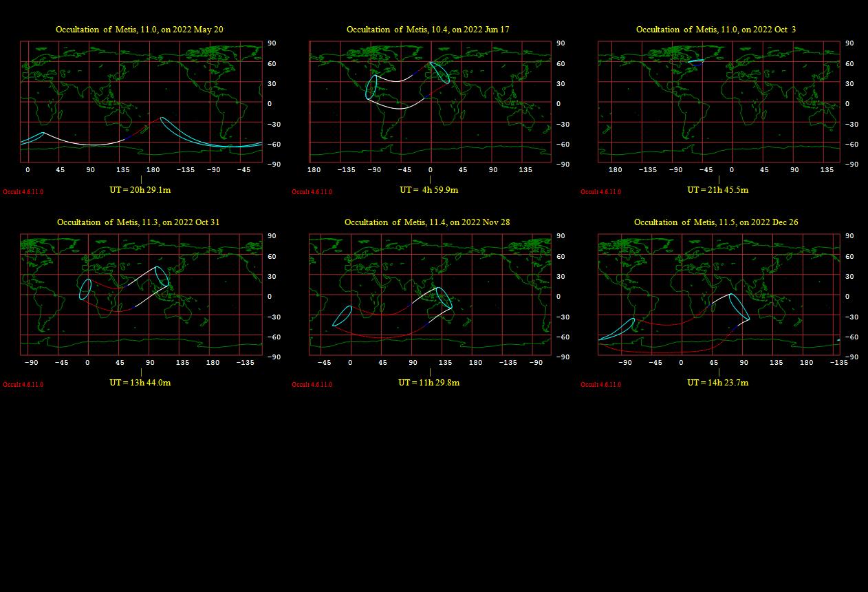Viewport: 868px width, 592px height.
Task: Select the 'UT = 13h 44.0m' time label
Action: point(140,383)
